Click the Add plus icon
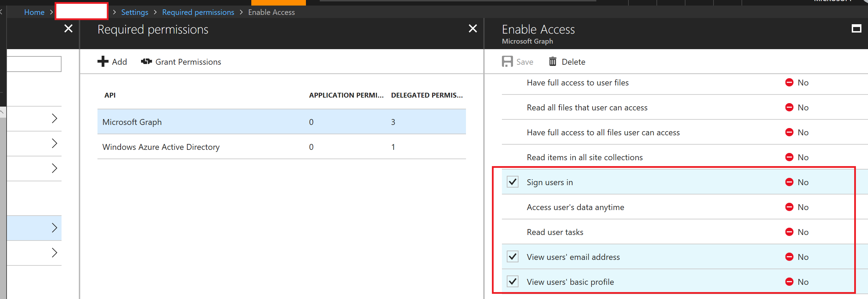The width and height of the screenshot is (868, 299). 103,62
